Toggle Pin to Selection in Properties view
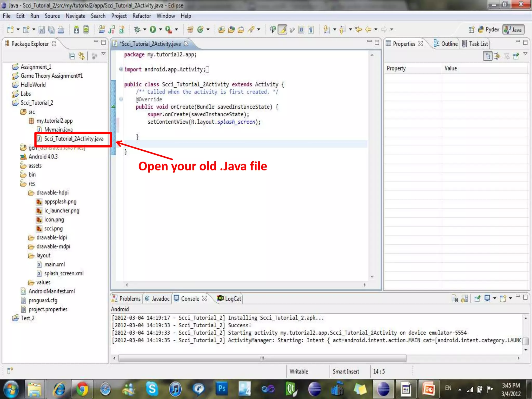Image resolution: width=532 pixels, height=399 pixels. point(516,56)
